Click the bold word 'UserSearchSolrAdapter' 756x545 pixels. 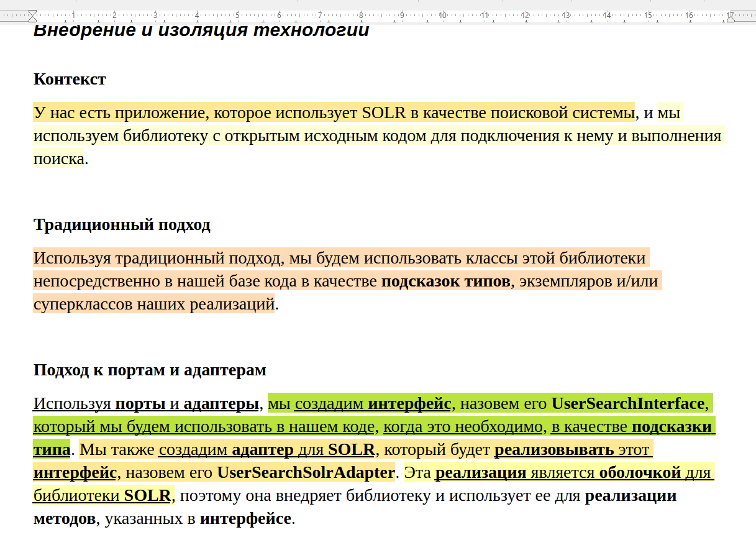(306, 473)
